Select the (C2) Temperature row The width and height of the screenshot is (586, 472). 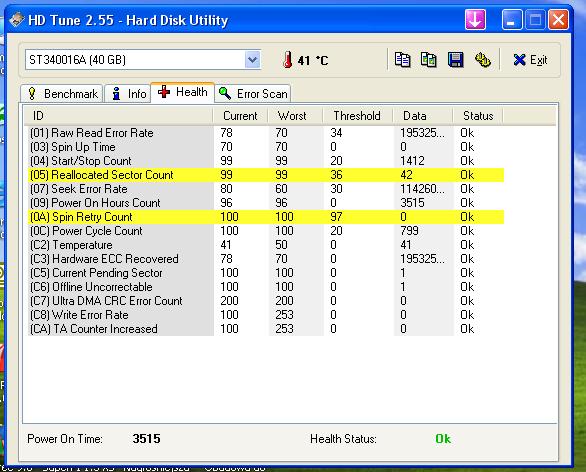(266, 245)
